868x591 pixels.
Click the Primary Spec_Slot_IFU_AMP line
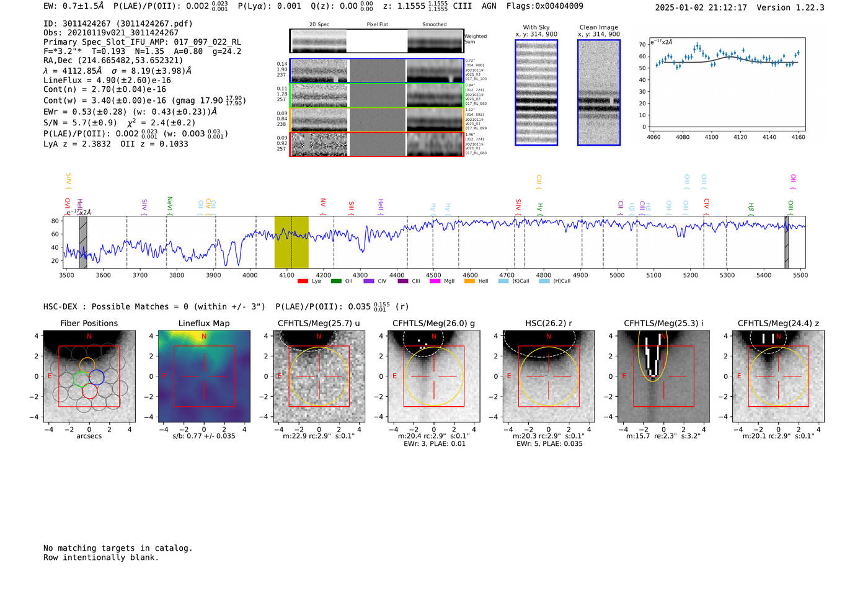pos(142,42)
